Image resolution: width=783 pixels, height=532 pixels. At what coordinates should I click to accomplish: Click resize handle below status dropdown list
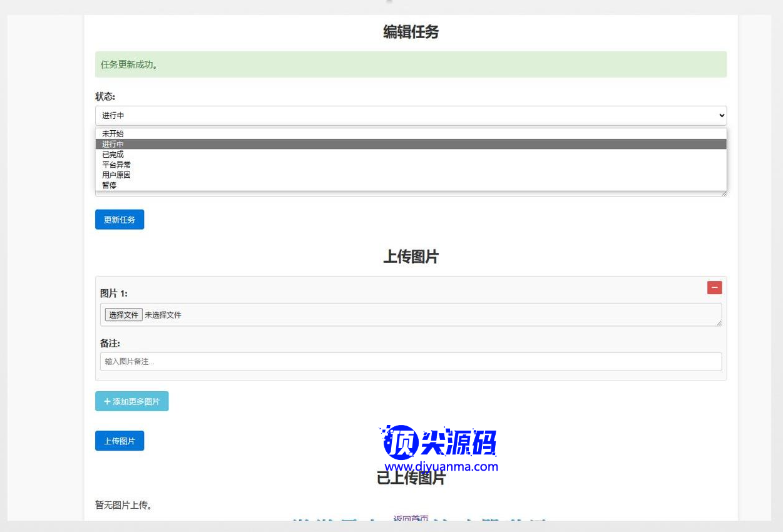pyautogui.click(x=724, y=193)
